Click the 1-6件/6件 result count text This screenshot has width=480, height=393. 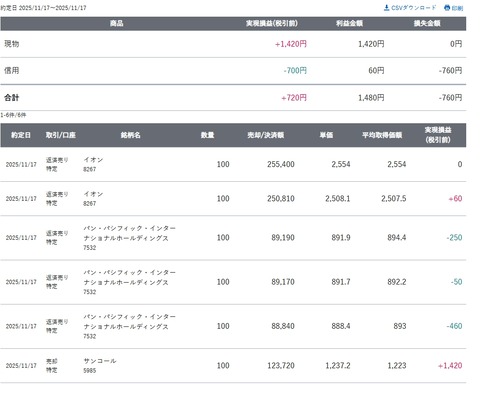[x=13, y=115]
